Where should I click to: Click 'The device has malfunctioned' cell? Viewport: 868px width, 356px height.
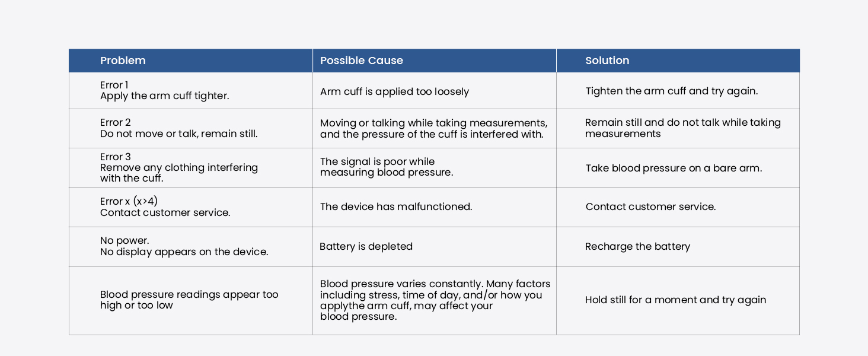[x=435, y=207]
